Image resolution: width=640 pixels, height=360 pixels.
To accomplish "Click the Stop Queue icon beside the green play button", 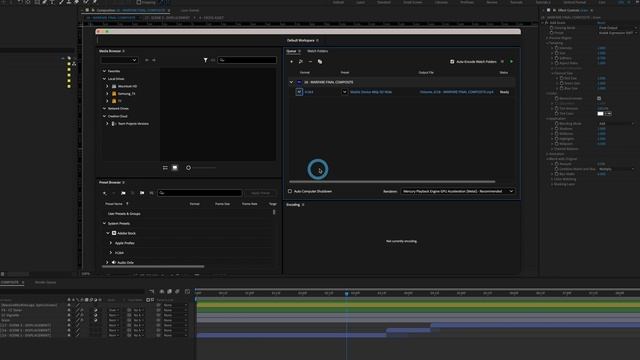I will pos(502,62).
